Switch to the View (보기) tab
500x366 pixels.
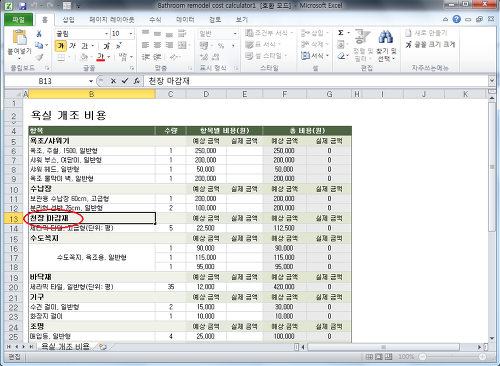click(x=242, y=19)
